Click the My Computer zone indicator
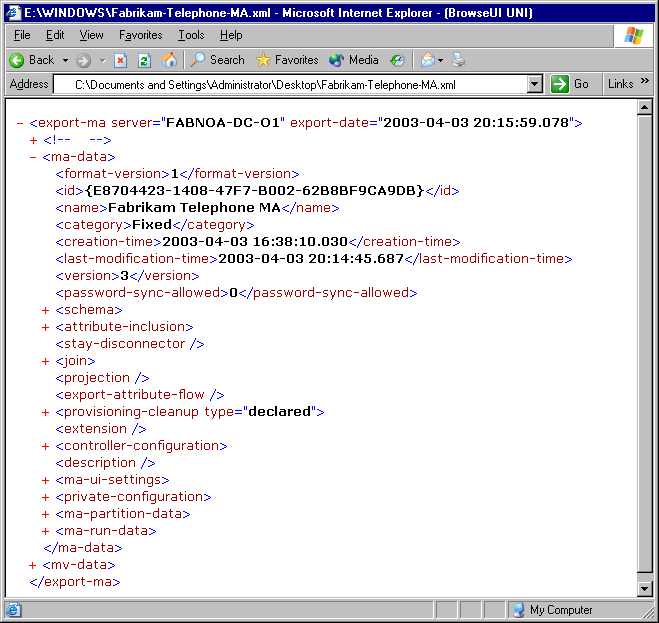659x623 pixels. click(552, 610)
